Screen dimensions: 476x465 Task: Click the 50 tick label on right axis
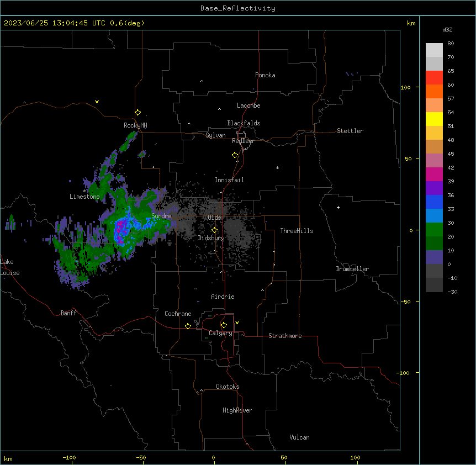408,158
